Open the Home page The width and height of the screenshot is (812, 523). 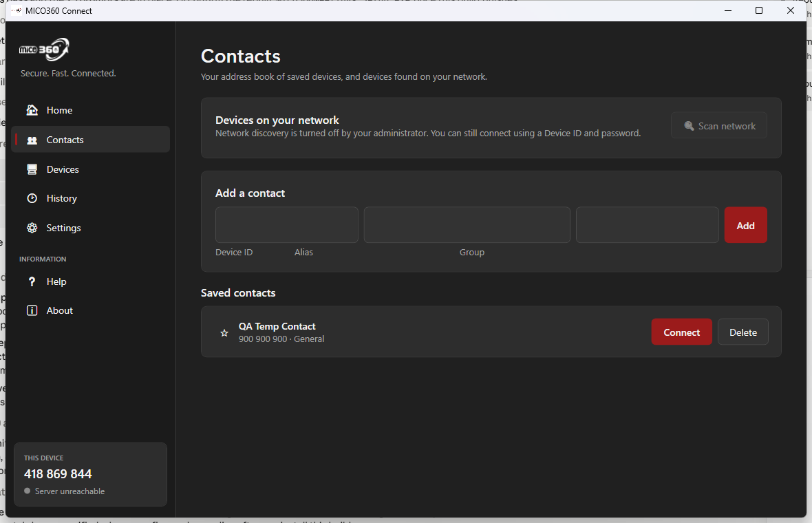[x=91, y=110]
